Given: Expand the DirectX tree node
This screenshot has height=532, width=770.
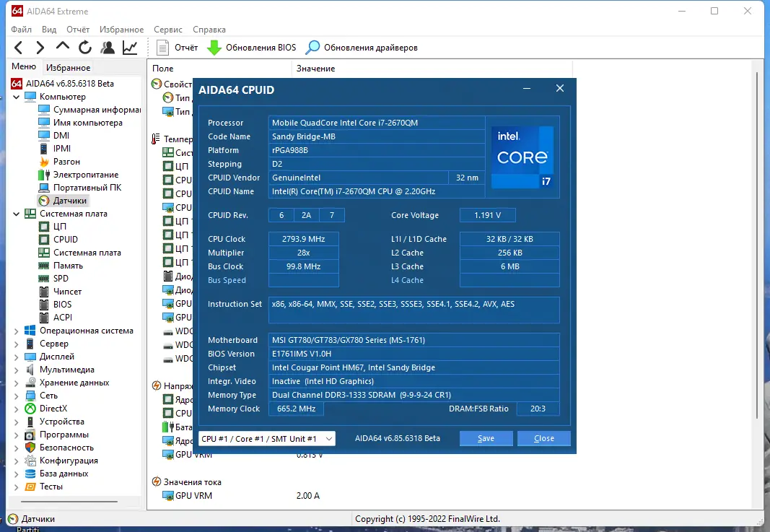Looking at the screenshot, I should tap(16, 409).
